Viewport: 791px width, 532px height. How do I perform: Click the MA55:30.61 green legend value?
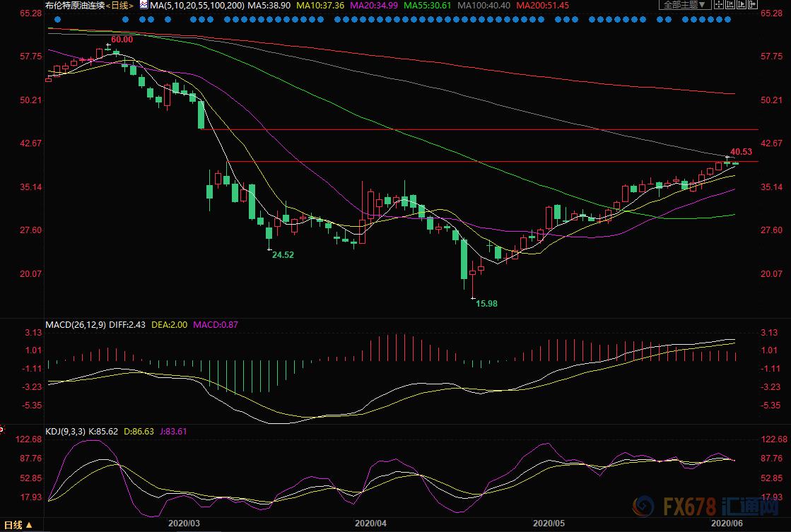pyautogui.click(x=424, y=5)
